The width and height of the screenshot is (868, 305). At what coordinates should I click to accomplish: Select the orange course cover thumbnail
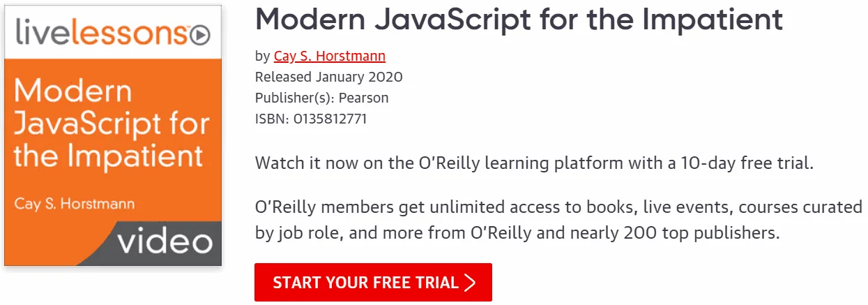pyautogui.click(x=113, y=135)
